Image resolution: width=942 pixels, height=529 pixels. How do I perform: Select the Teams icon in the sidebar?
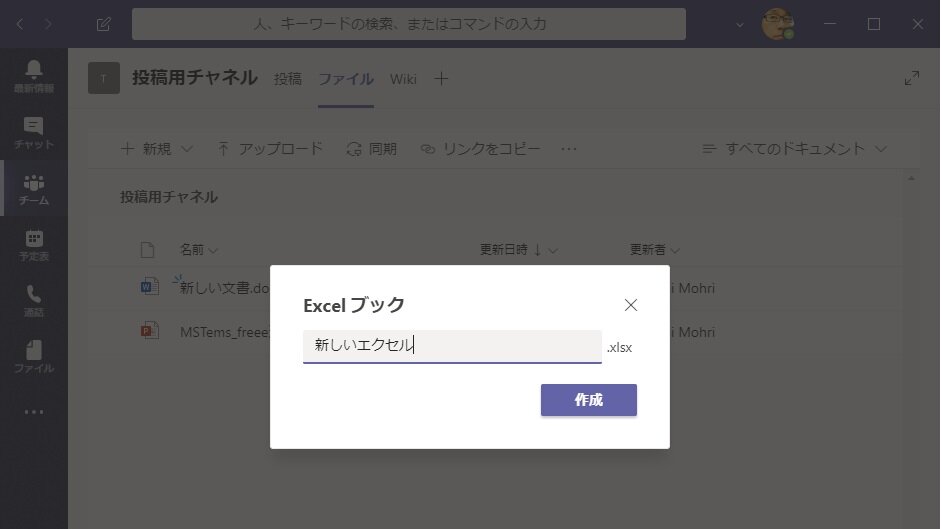pyautogui.click(x=34, y=189)
